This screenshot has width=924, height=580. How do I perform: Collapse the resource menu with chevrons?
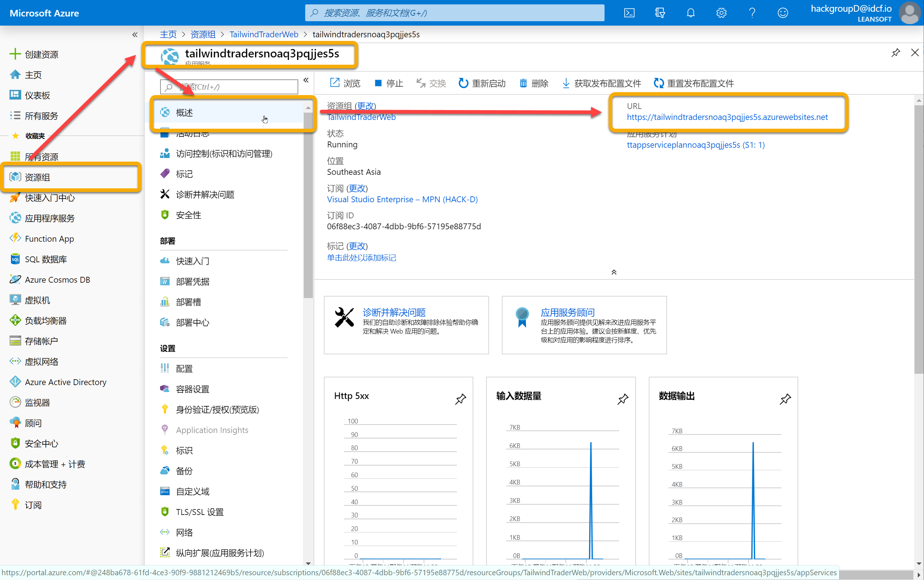coord(306,80)
